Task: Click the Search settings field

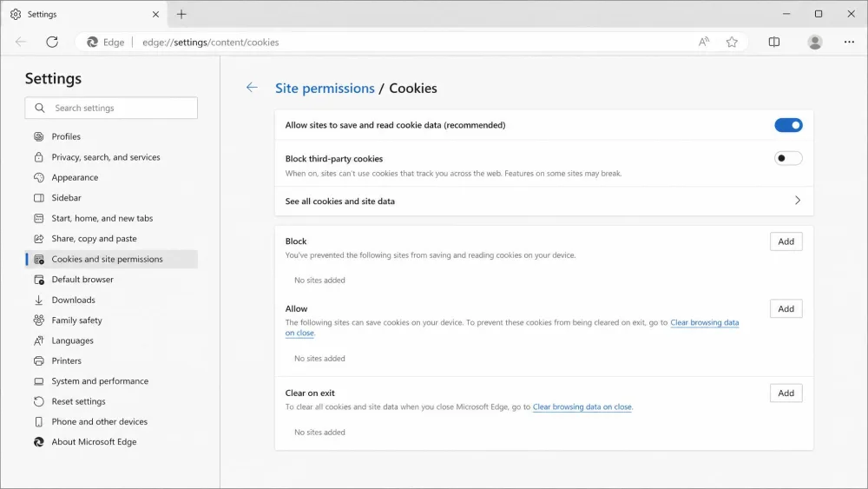Action: click(x=111, y=108)
